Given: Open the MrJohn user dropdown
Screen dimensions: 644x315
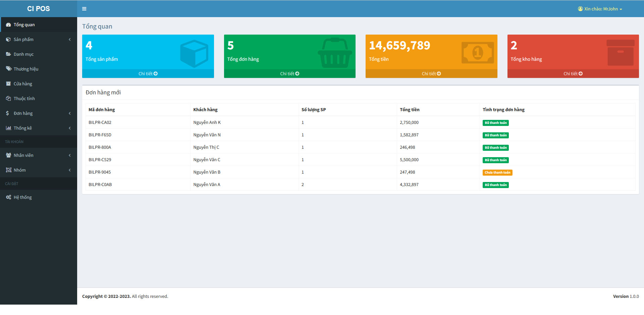Looking at the screenshot, I should click(600, 9).
